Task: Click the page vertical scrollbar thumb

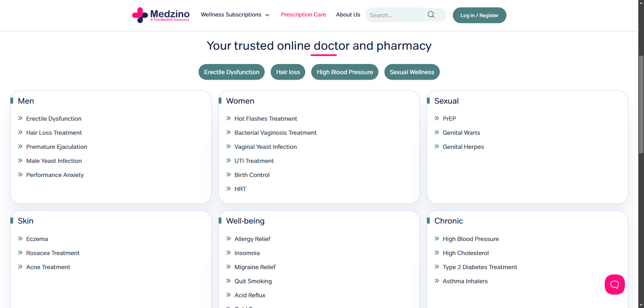Action: pos(641,105)
